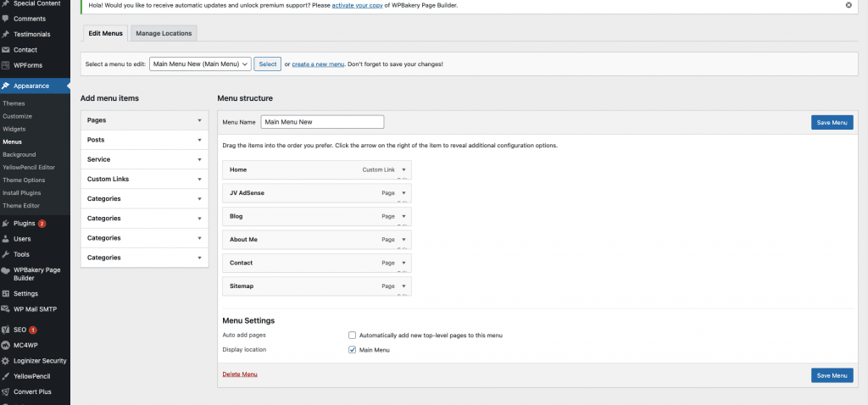Click the Tools wrench icon
868x405 pixels.
click(6, 254)
